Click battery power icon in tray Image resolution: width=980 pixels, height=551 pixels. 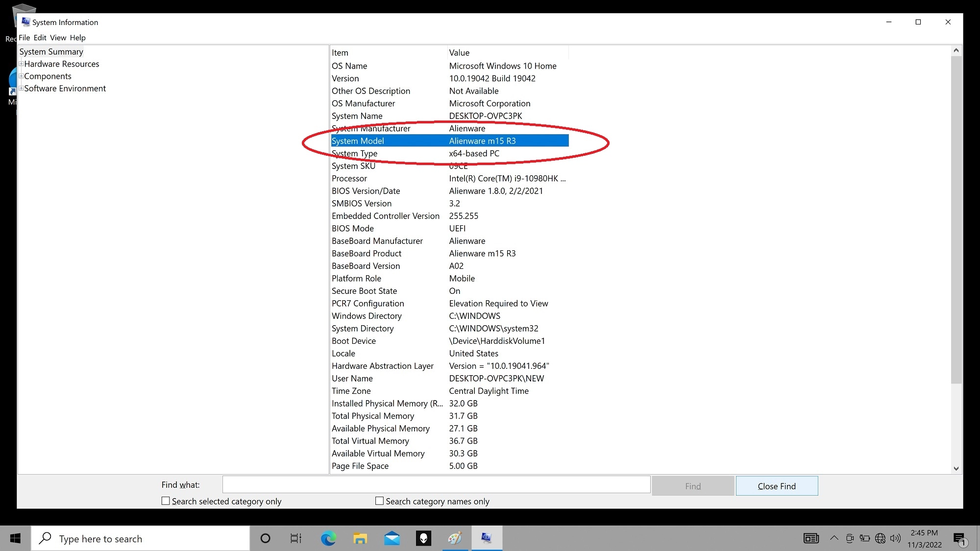tap(865, 538)
